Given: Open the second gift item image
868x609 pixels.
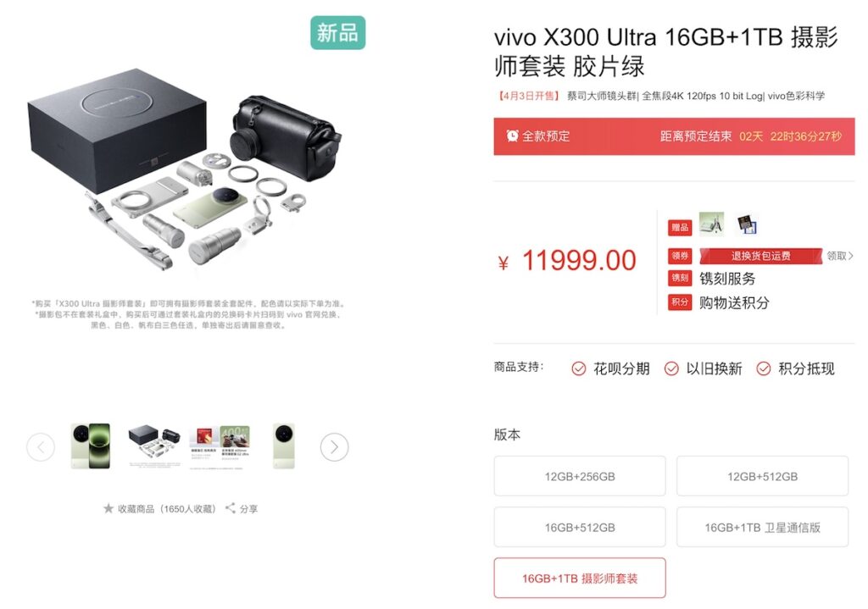Looking at the screenshot, I should coord(747,224).
